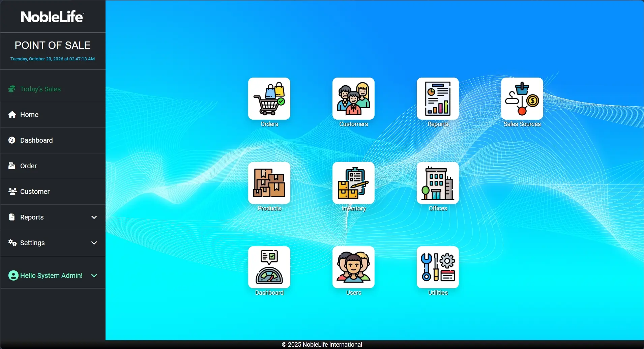The image size is (644, 349).
Task: Expand the Reports submenu chevron
Action: point(94,217)
